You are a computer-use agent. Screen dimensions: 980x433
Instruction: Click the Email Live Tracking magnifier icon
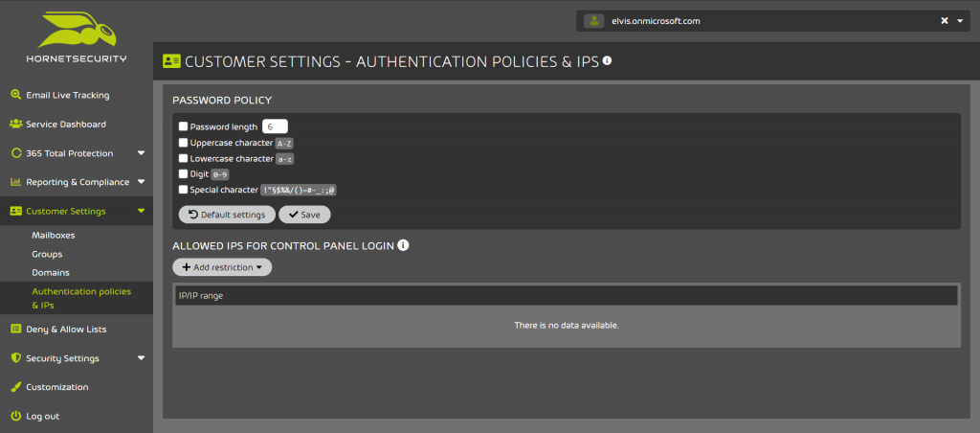[x=16, y=95]
